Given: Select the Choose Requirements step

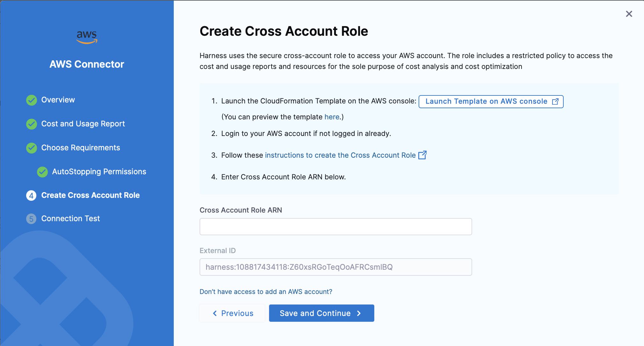Looking at the screenshot, I should tap(80, 148).
